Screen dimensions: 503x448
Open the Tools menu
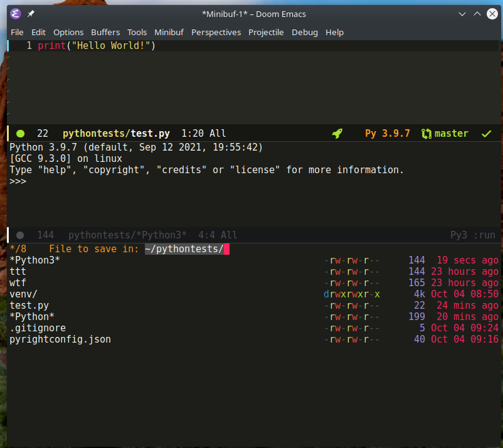[137, 33]
